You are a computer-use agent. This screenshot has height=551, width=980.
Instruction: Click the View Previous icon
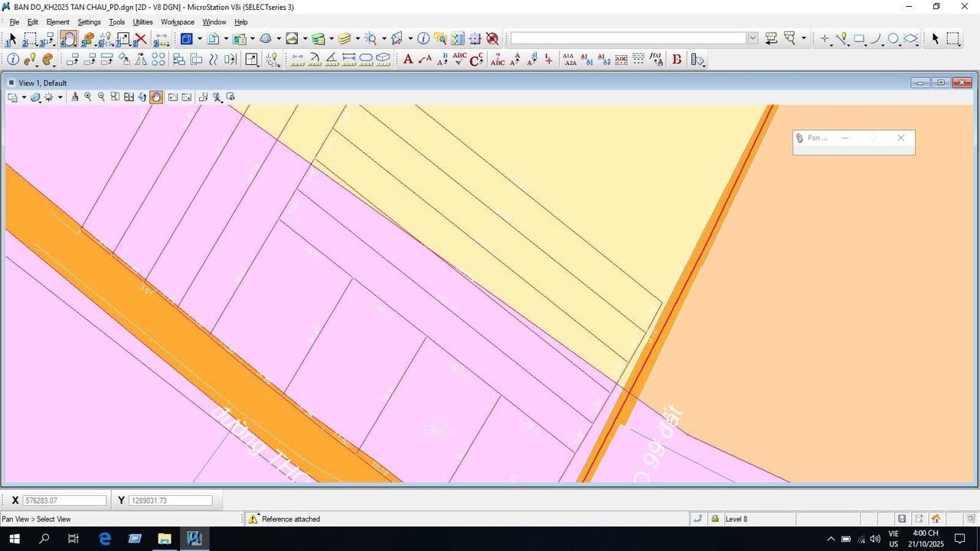pyautogui.click(x=173, y=97)
